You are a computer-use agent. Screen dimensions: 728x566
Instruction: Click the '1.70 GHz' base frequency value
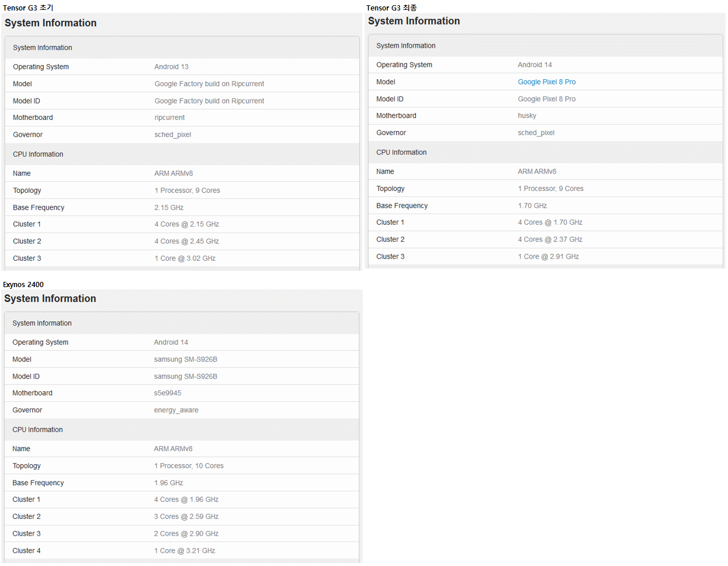pyautogui.click(x=532, y=206)
